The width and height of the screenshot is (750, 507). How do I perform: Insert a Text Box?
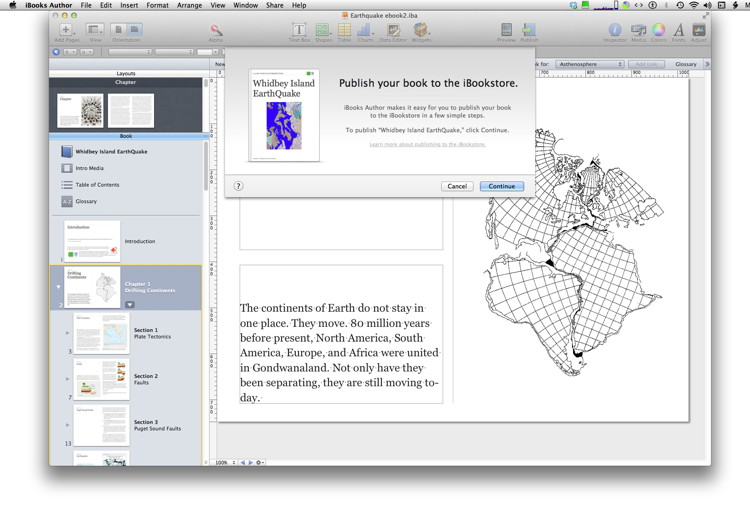coord(299,33)
